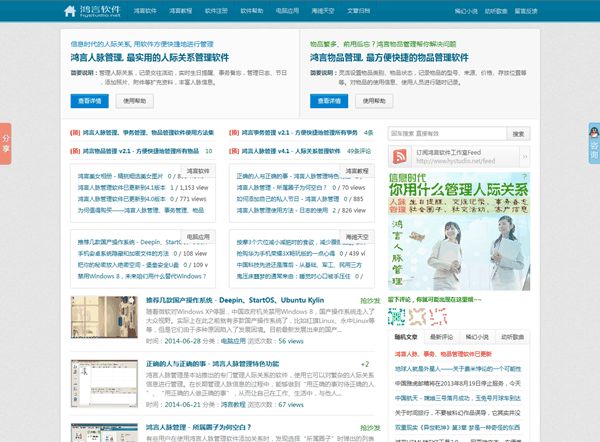
Task: Open sidebar item mentioning 2013年8月19日
Action: pos(458,383)
